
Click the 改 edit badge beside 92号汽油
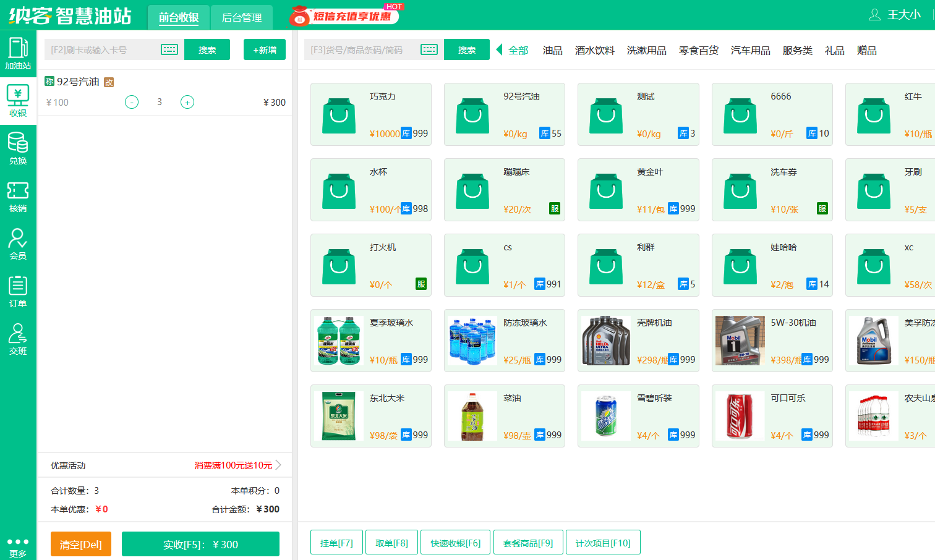(x=109, y=82)
